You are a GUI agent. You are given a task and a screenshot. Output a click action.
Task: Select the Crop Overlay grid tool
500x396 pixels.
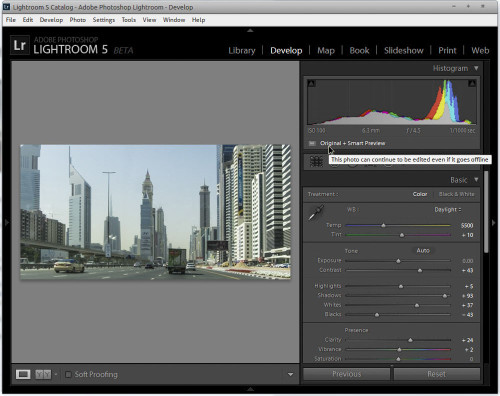[316, 161]
